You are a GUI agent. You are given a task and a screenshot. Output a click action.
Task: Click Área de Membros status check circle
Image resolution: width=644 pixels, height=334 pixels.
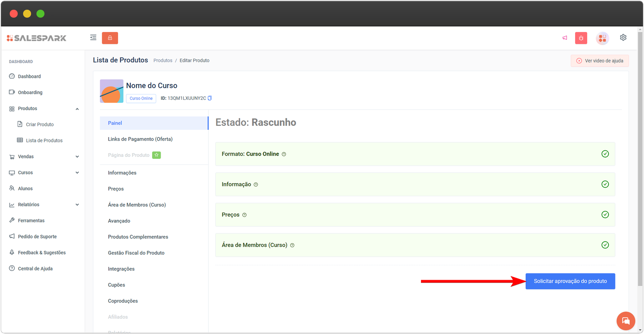605,245
